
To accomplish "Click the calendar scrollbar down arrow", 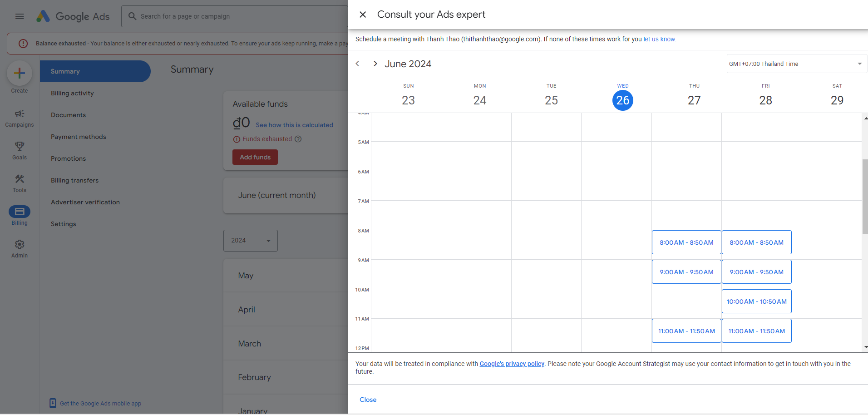I will click(x=866, y=347).
